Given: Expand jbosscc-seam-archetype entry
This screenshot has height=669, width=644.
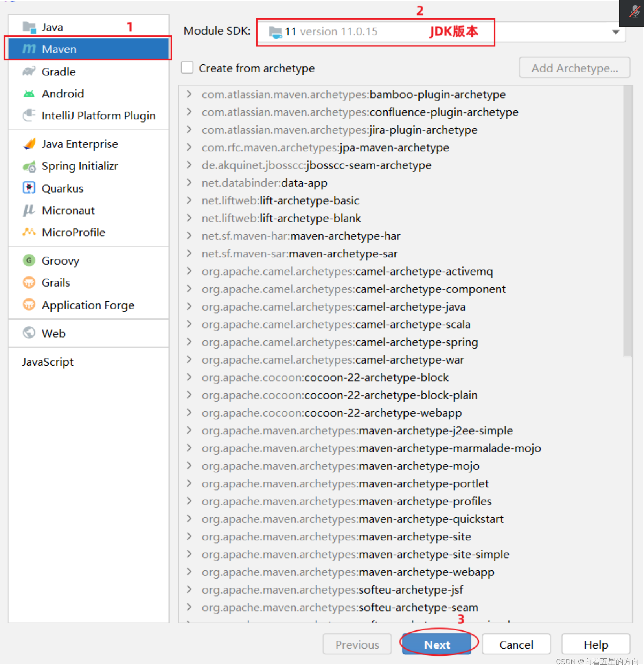Looking at the screenshot, I should pos(189,165).
